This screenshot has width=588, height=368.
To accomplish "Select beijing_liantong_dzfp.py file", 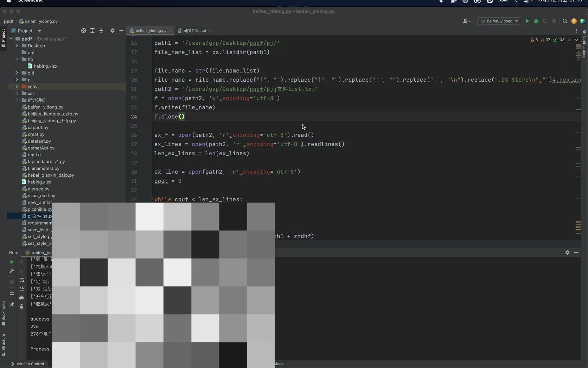I will (50, 114).
